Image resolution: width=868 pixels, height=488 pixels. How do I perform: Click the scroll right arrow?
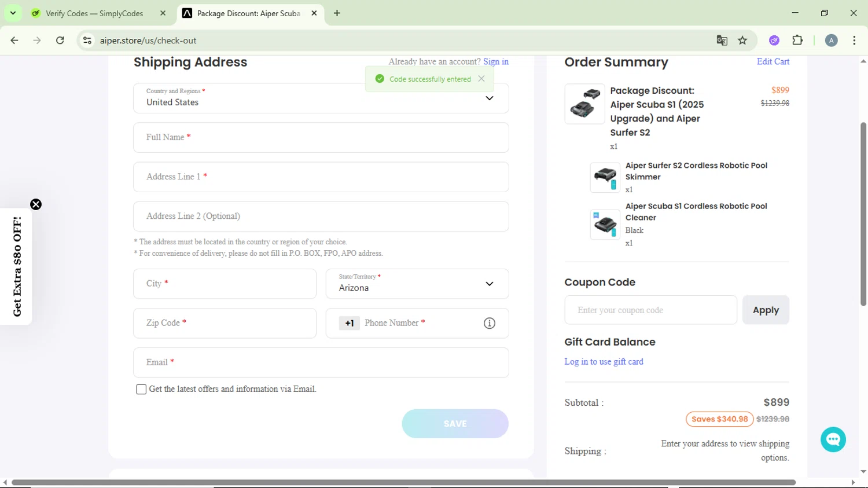pos(853,482)
